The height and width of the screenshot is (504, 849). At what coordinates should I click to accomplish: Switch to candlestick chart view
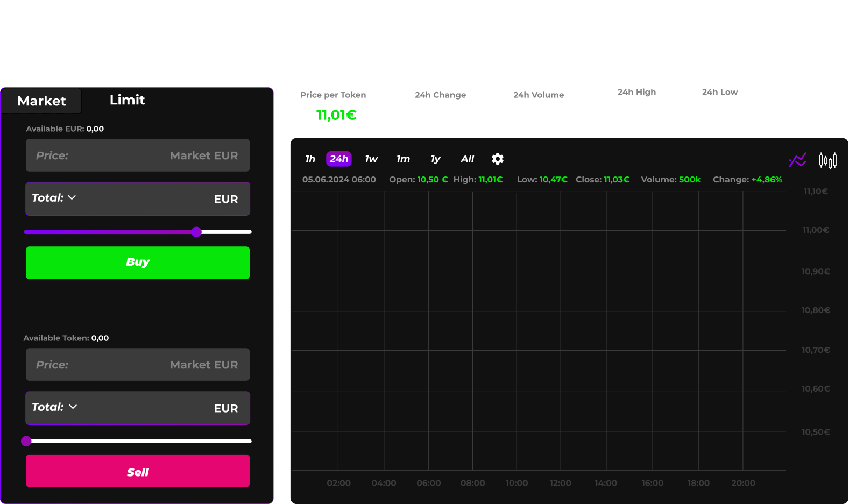coord(827,160)
